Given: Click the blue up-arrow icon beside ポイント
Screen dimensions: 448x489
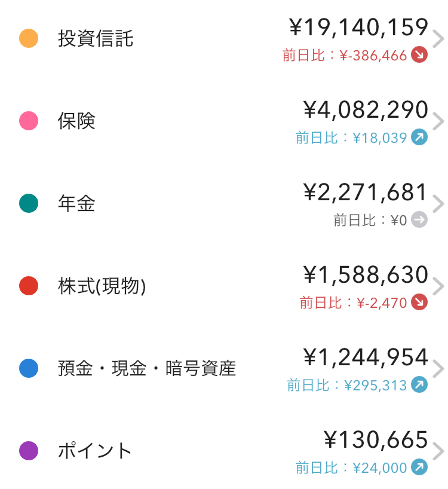Looking at the screenshot, I should [x=420, y=467].
